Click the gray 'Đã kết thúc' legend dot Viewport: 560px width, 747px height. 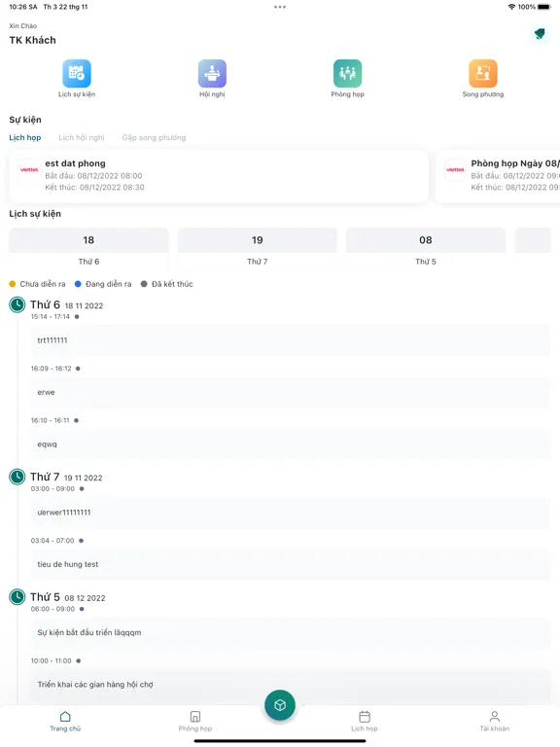(144, 284)
